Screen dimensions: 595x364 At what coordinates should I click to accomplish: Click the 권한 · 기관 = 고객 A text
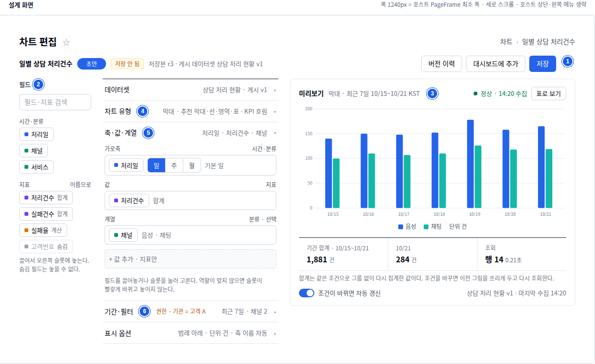[x=181, y=312]
